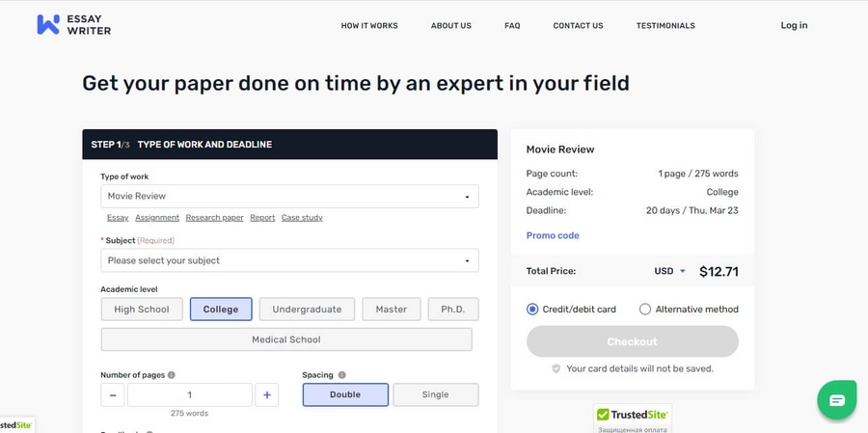Viewport: 868px width, 433px height.
Task: Click the $12.71 total price
Action: [719, 271]
